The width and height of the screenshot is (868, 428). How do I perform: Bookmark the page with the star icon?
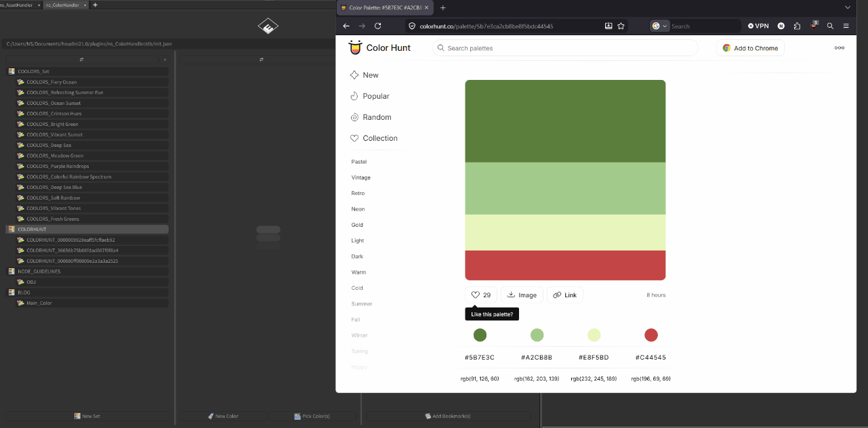click(x=621, y=26)
